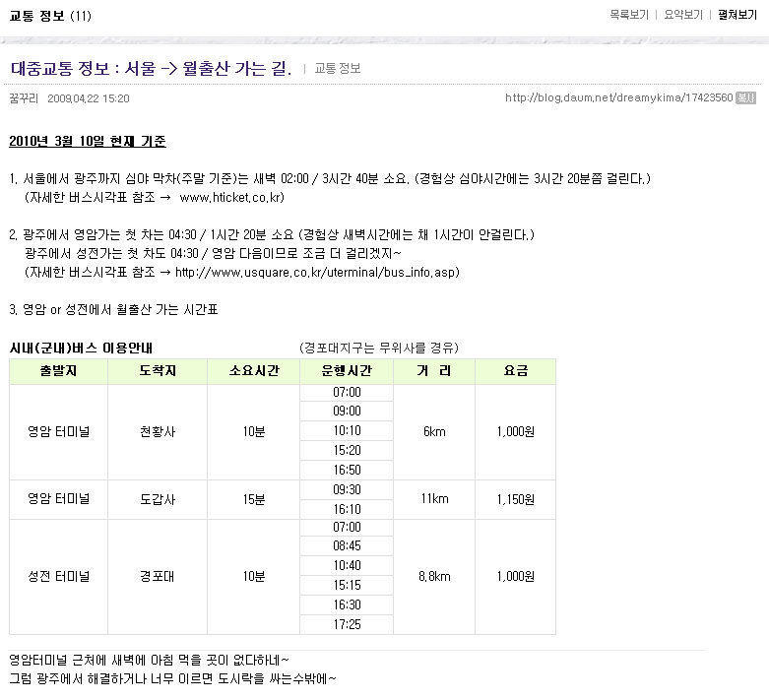The height and width of the screenshot is (700, 769).
Task: Click the 거 리 column header
Action: (x=434, y=371)
